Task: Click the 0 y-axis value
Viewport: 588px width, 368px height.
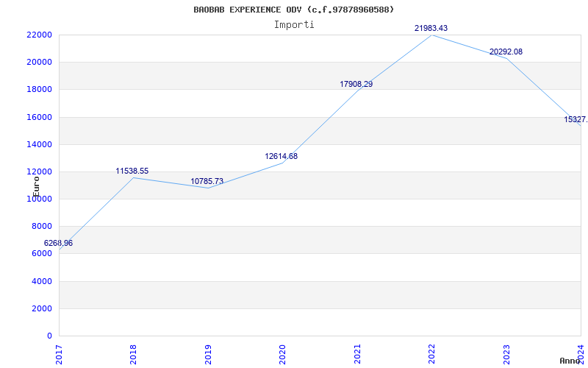Action: (49, 336)
